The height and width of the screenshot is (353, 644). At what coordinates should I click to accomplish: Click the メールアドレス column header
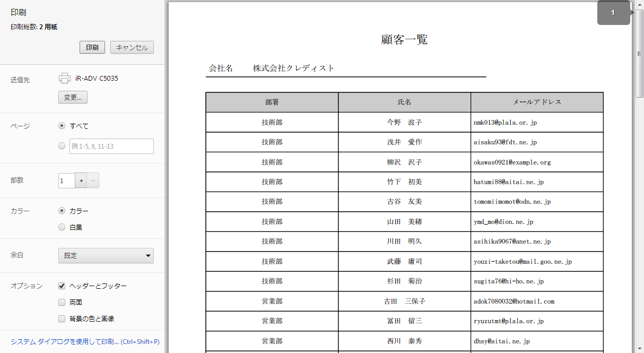[537, 102]
